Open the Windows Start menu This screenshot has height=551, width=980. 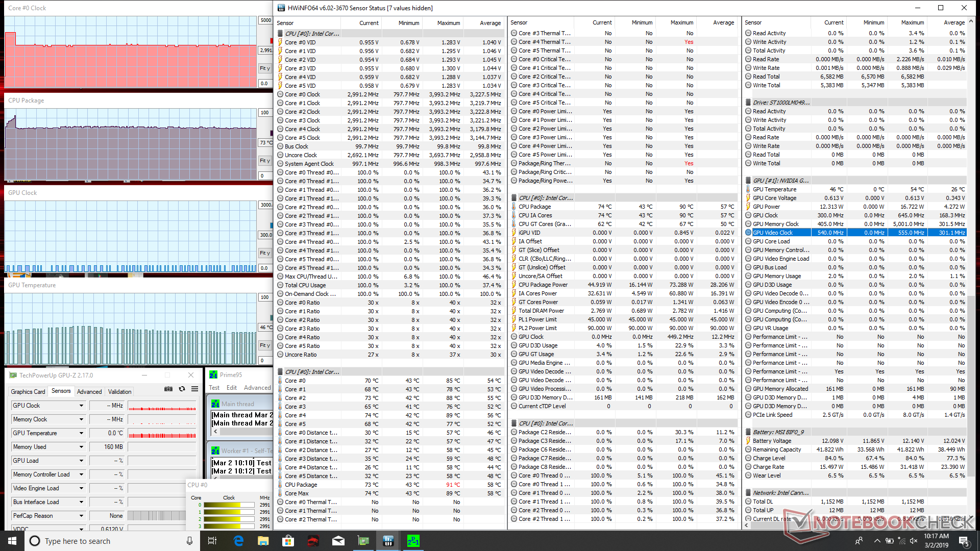coord(12,541)
